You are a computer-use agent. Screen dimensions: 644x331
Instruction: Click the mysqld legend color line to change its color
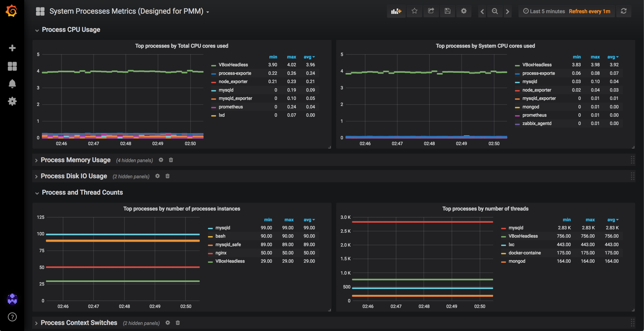[x=213, y=90]
